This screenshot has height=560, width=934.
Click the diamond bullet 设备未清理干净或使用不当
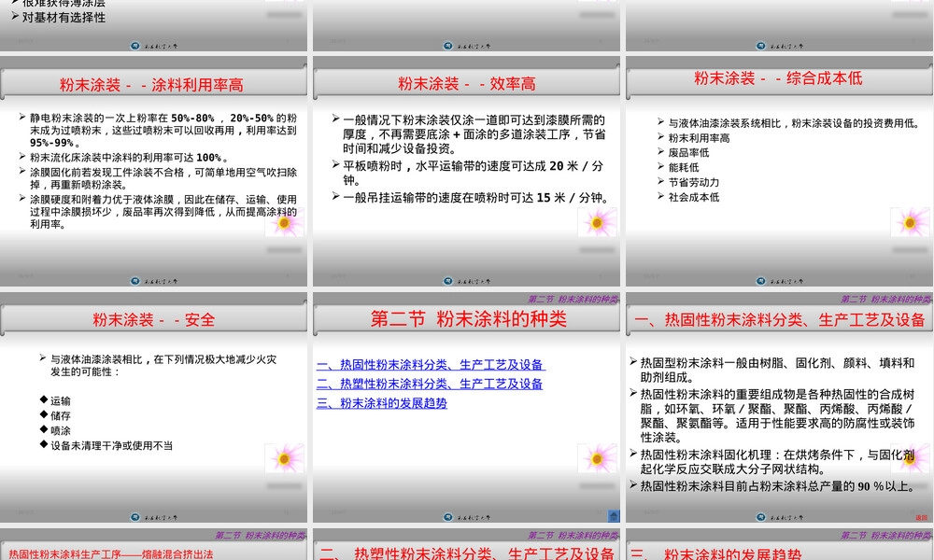(111, 446)
